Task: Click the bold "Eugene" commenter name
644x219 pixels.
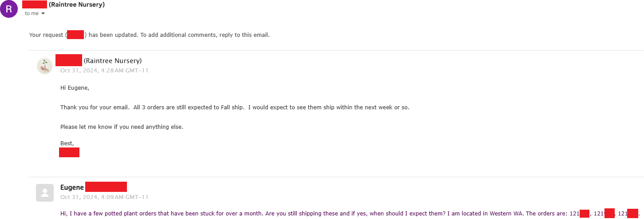Action: tap(72, 187)
